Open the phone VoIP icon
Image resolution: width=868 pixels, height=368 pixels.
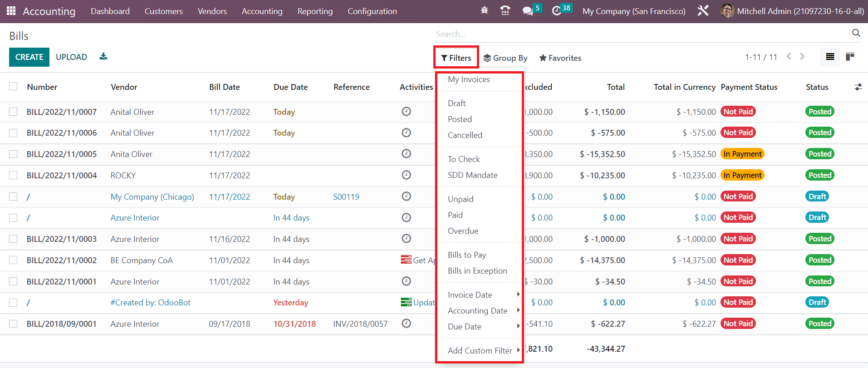[x=505, y=10]
